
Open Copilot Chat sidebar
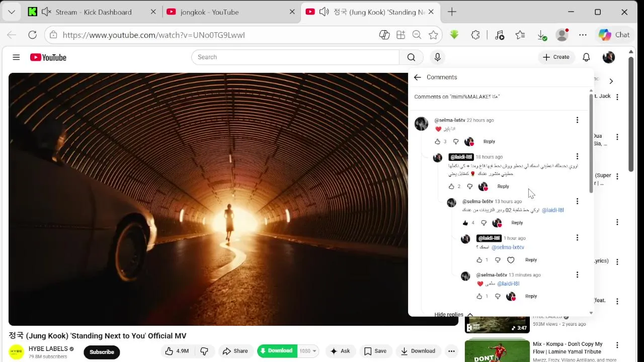614,35
